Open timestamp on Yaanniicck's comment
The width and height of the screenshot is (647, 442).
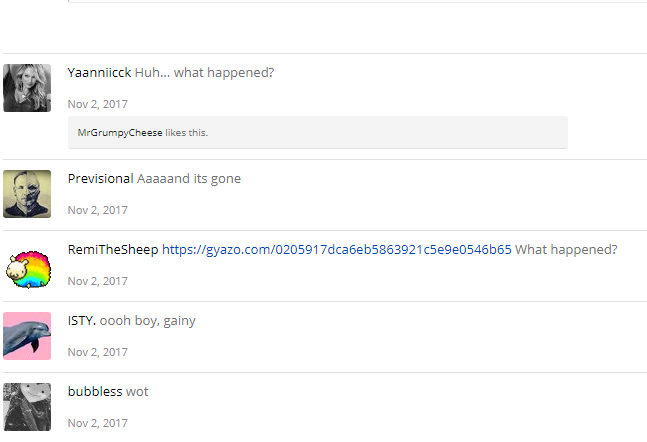tap(98, 104)
